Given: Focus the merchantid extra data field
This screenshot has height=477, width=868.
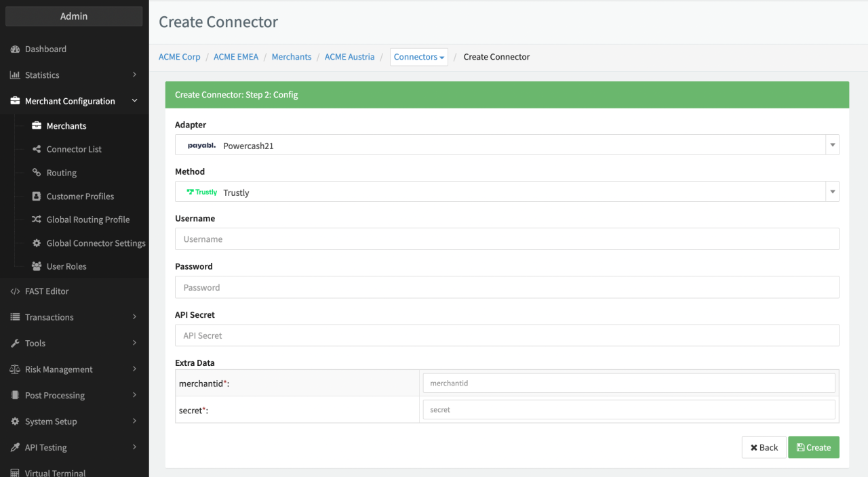Looking at the screenshot, I should 629,383.
